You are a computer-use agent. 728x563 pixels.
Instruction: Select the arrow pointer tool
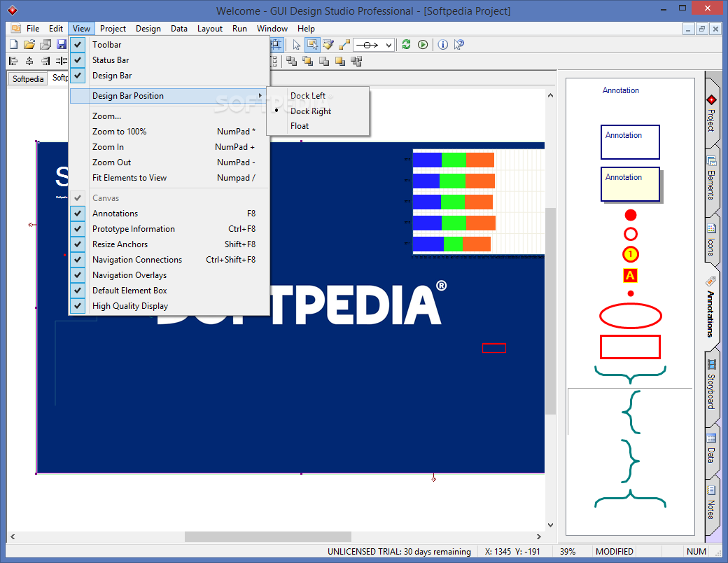[x=297, y=45]
